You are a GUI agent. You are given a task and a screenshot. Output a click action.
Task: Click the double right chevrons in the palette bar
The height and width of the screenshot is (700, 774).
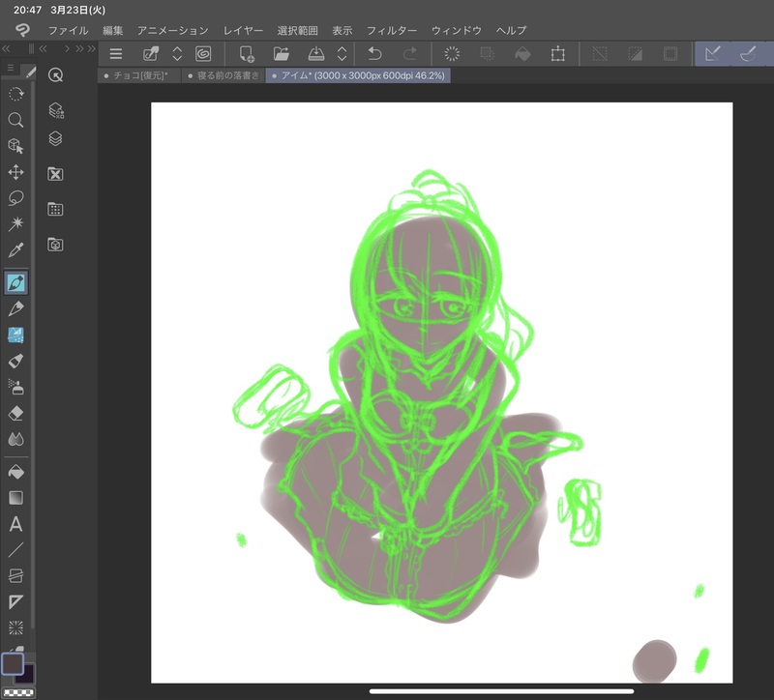[x=80, y=48]
